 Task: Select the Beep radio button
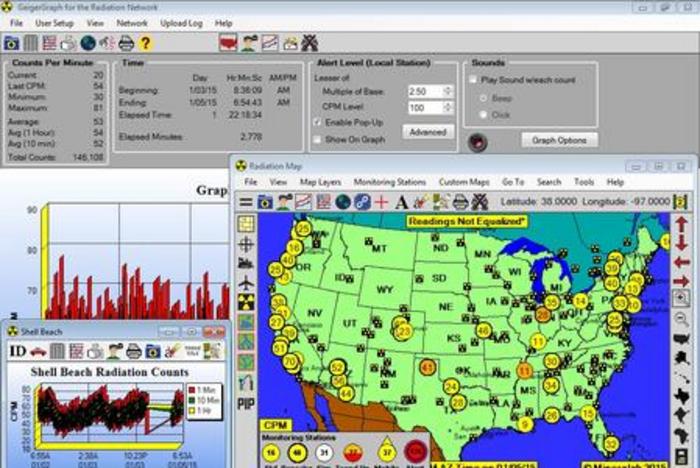(483, 98)
